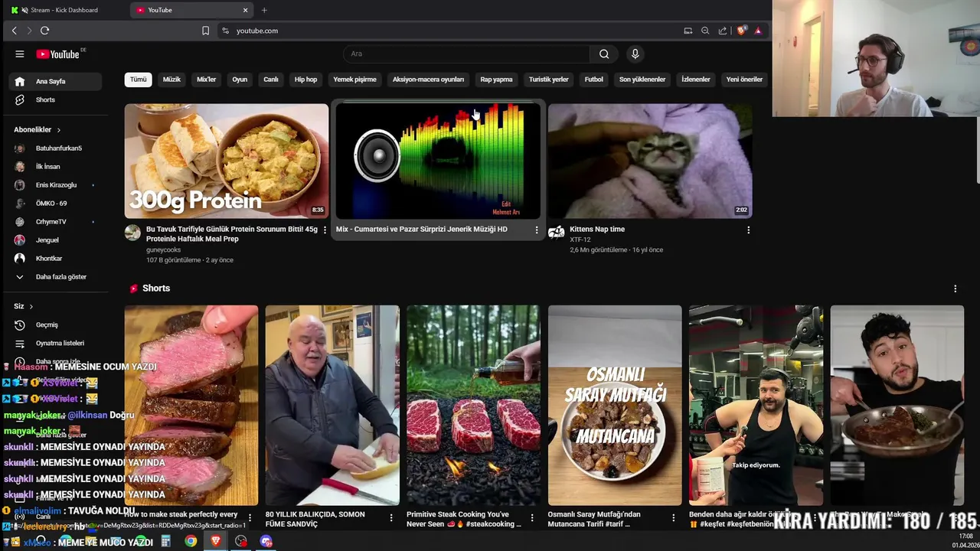The width and height of the screenshot is (980, 551).
Task: Go back with browser back arrow
Action: click(14, 31)
